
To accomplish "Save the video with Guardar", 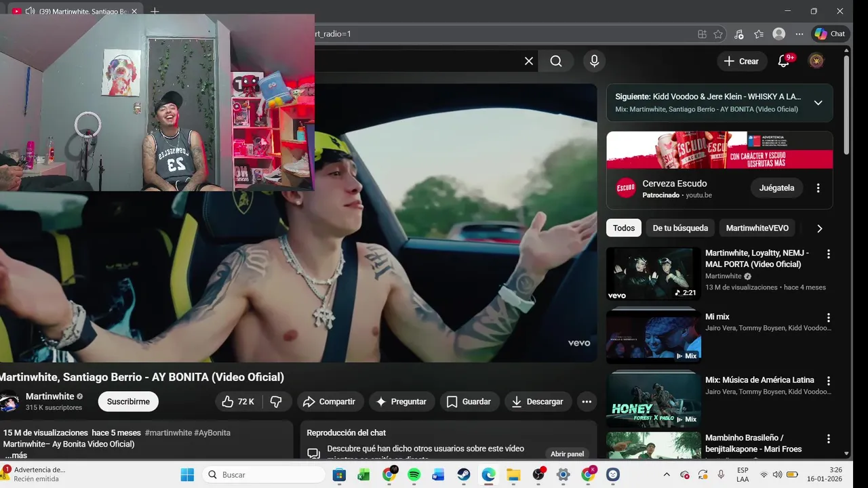I will pos(469,402).
